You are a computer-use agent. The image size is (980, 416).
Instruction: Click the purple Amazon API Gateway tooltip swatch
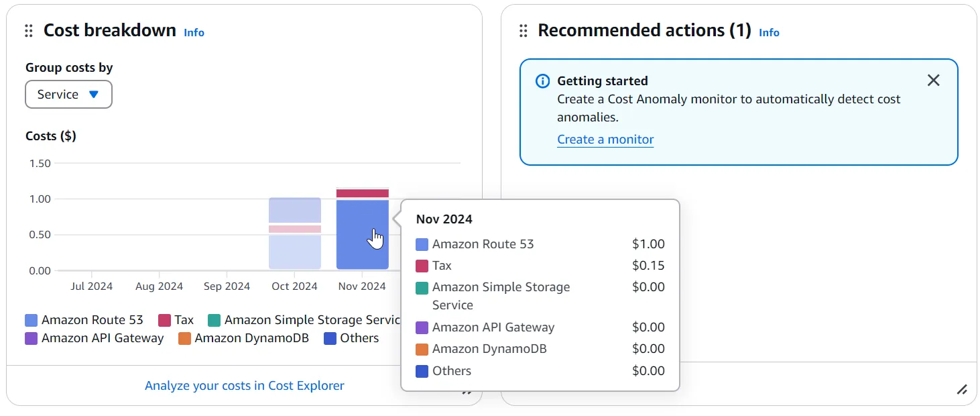(x=422, y=327)
